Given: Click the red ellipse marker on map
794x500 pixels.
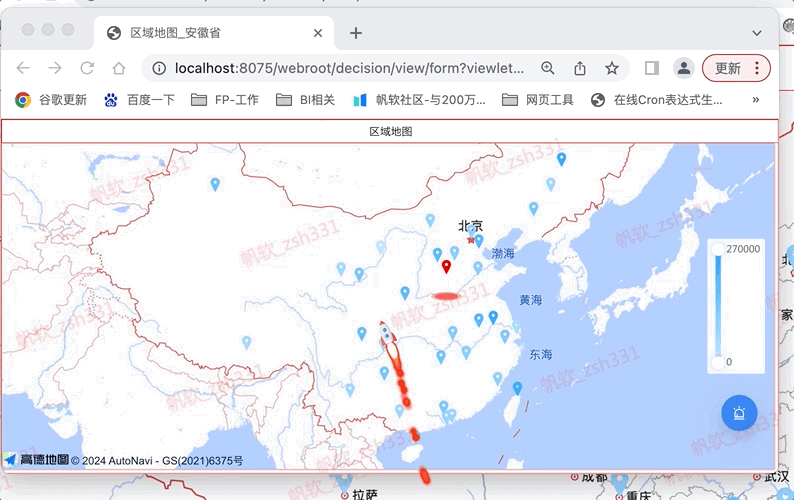Looking at the screenshot, I should (446, 296).
